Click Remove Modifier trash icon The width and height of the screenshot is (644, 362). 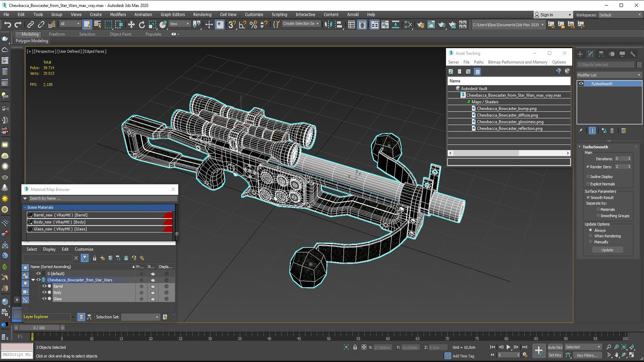point(612,131)
